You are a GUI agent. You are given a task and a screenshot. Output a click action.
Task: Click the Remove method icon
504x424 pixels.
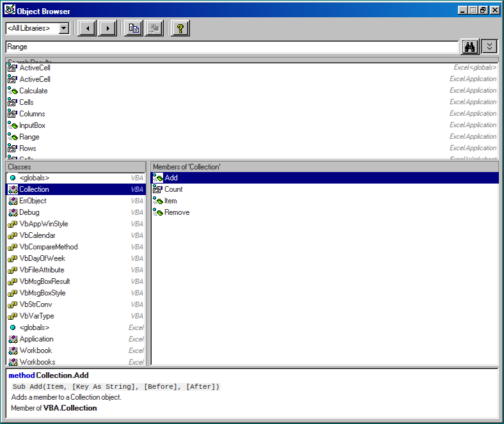[x=157, y=212]
